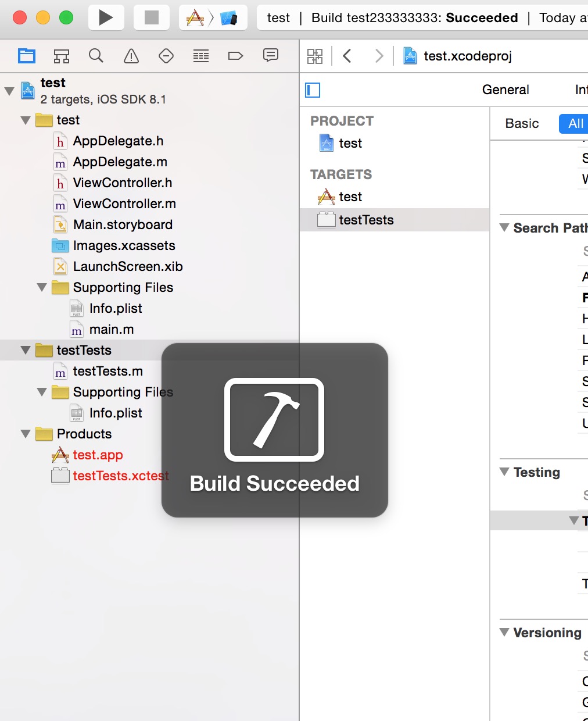The height and width of the screenshot is (721, 588).
Task: Show the Project navigator
Action: click(x=27, y=56)
